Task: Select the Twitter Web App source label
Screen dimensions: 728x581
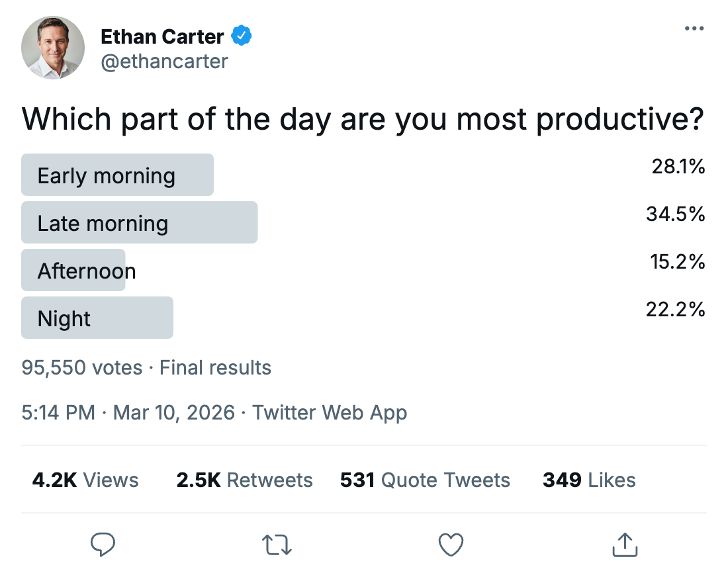Action: [329, 412]
